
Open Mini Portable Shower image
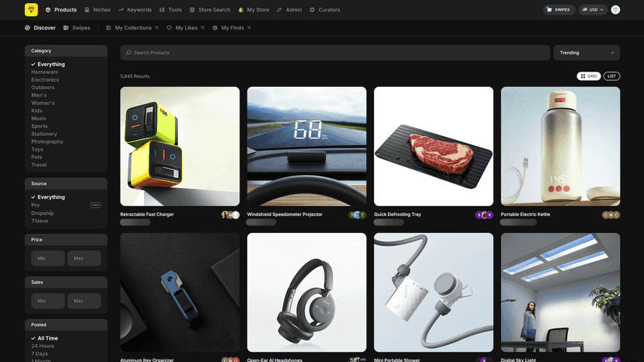433,292
